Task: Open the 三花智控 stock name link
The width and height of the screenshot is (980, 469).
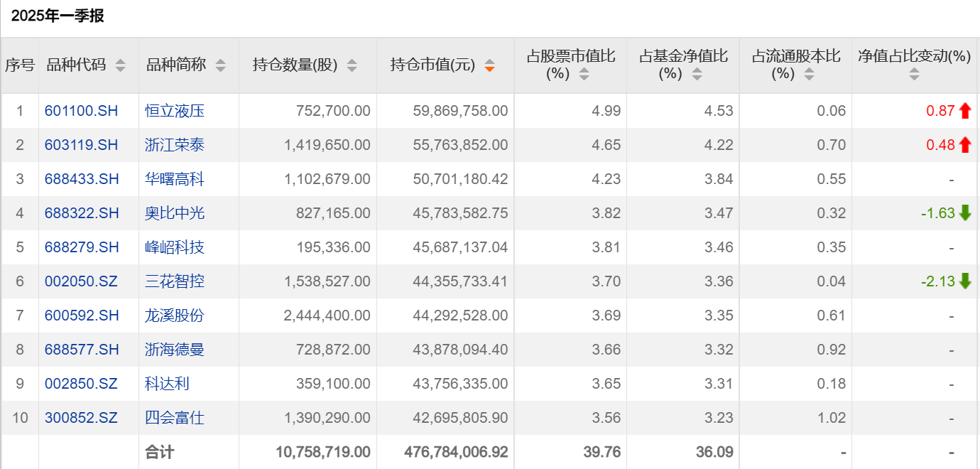Action: 175,281
